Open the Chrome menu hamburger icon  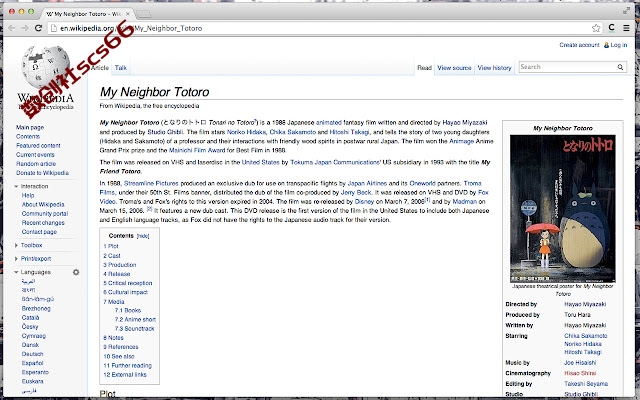coord(626,28)
